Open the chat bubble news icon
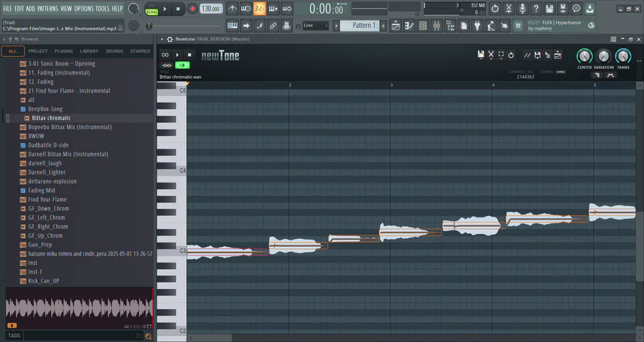 [x=576, y=8]
